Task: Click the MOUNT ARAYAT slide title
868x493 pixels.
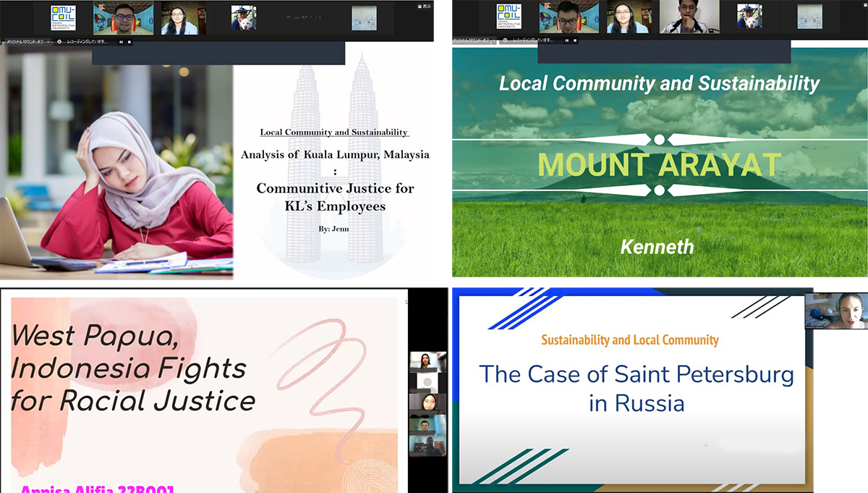Action: click(659, 164)
